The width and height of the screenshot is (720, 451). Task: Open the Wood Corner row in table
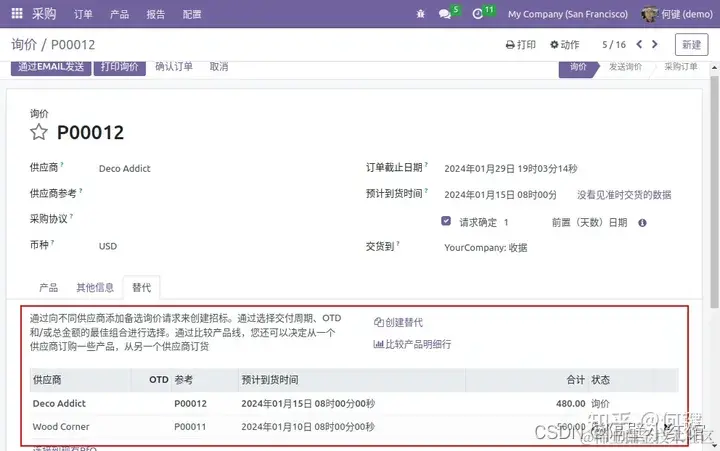click(x=354, y=427)
